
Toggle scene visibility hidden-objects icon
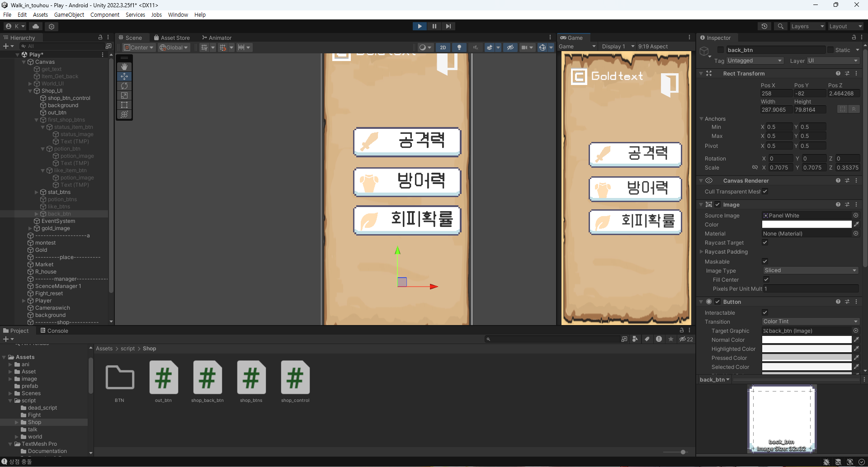pyautogui.click(x=510, y=47)
